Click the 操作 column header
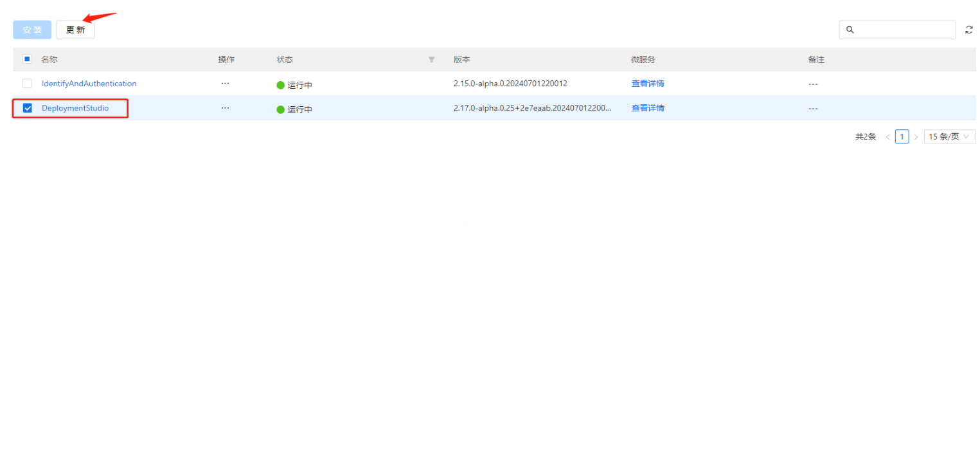Image resolution: width=980 pixels, height=456 pixels. coord(226,59)
